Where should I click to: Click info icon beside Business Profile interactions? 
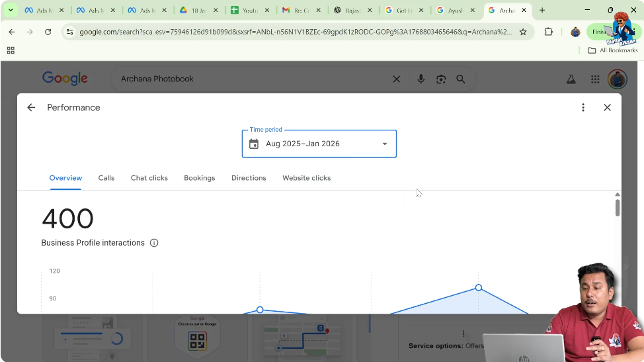tap(154, 243)
